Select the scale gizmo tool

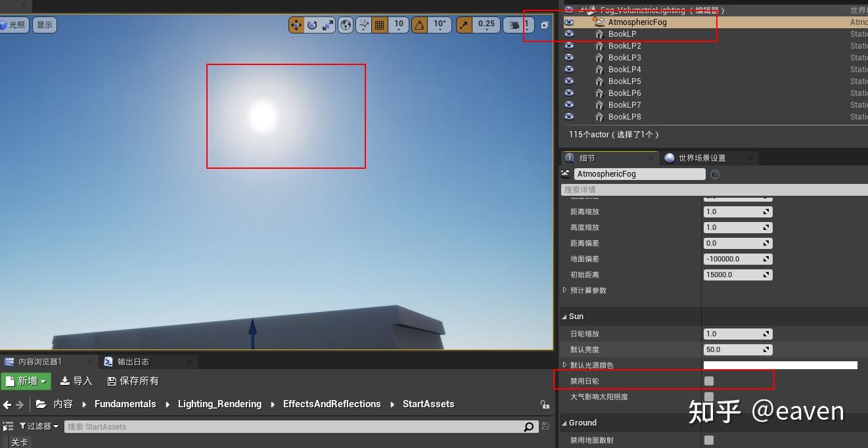pos(328,25)
